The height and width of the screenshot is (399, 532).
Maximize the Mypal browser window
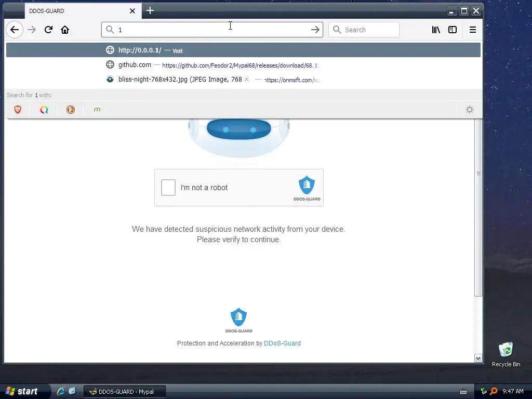(464, 11)
